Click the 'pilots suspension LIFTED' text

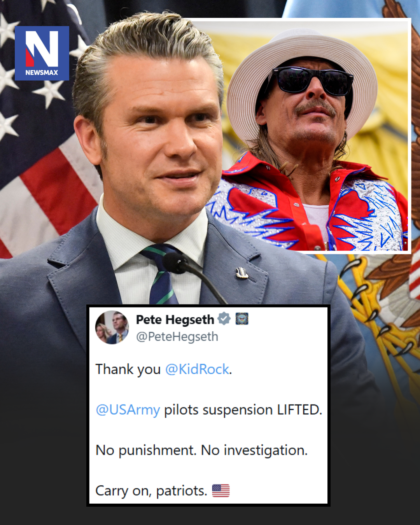243,410
